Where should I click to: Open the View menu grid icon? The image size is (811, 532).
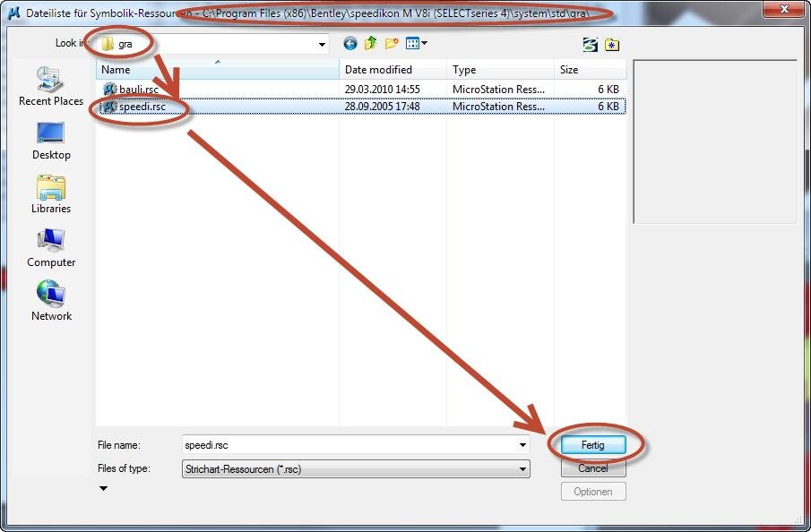coord(412,44)
